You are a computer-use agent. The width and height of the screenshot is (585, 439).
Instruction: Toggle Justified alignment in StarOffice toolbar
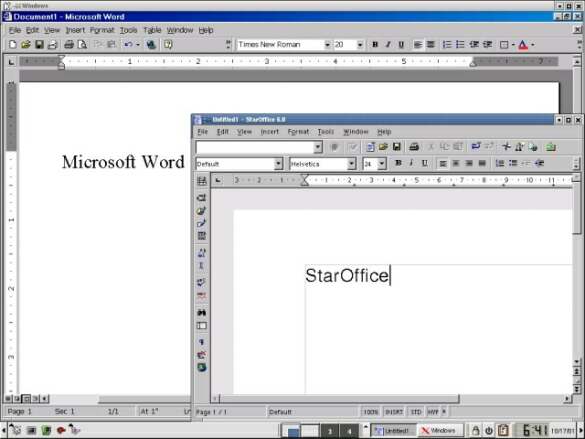pyautogui.click(x=482, y=163)
